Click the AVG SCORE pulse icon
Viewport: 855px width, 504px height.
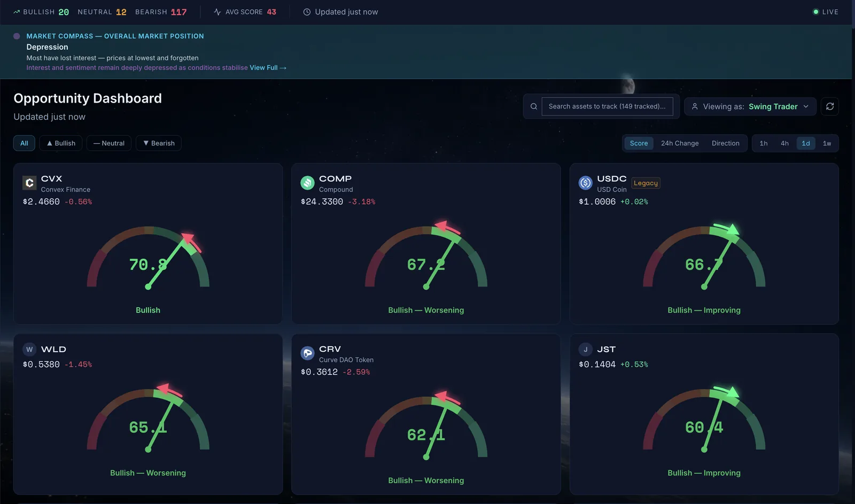217,12
